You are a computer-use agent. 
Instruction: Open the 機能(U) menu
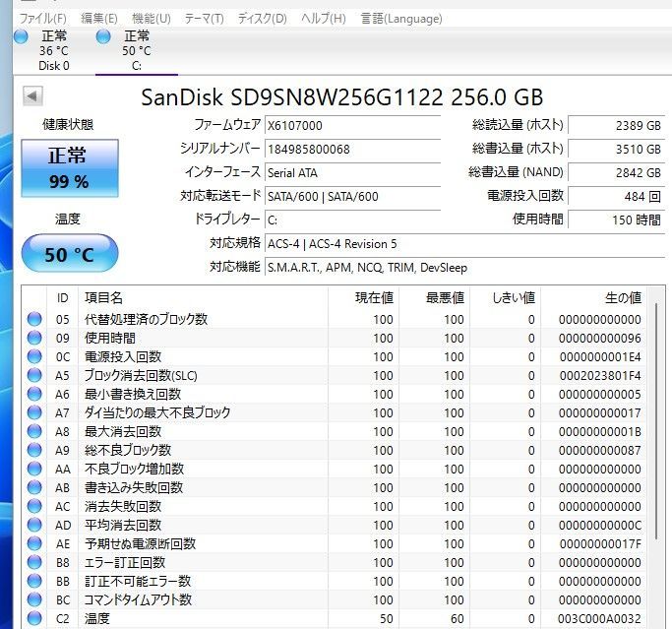(x=152, y=19)
